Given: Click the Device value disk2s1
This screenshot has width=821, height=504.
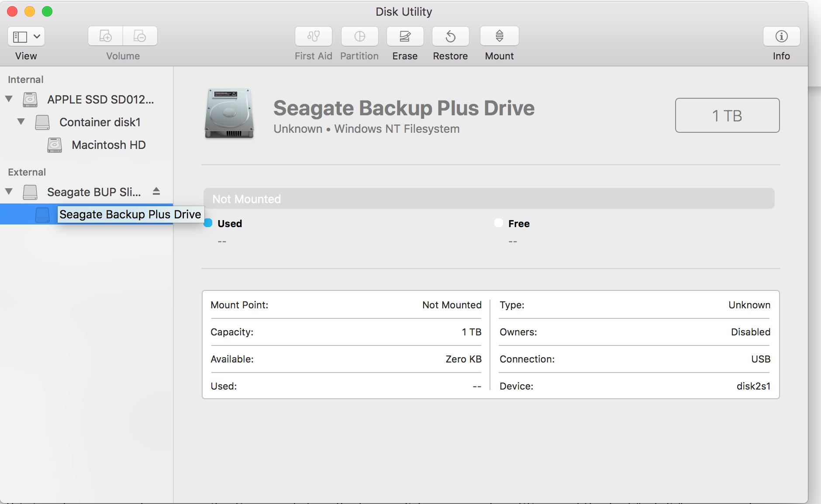Looking at the screenshot, I should (x=754, y=386).
